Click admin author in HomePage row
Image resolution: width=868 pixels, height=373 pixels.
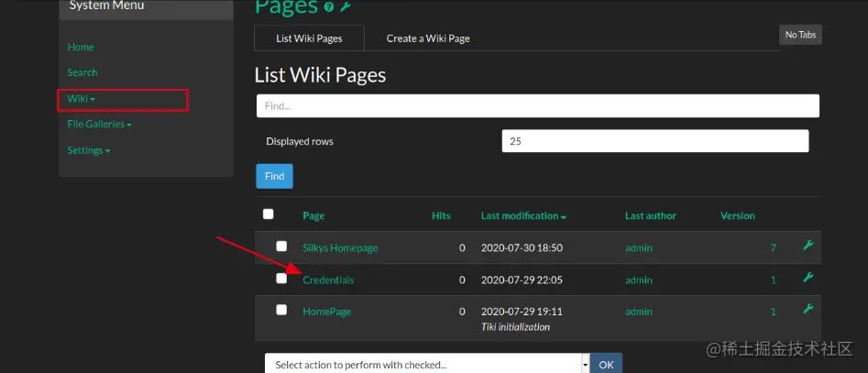click(639, 312)
